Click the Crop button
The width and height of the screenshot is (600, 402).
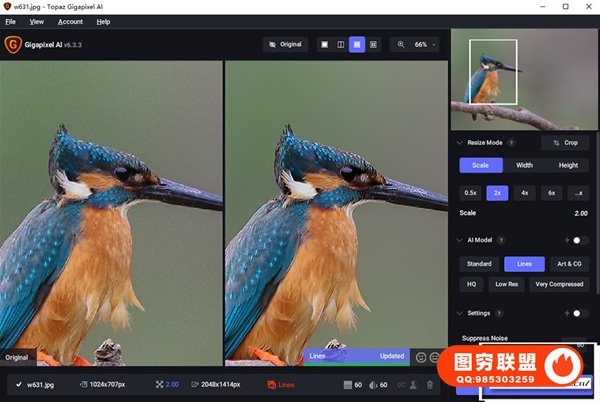tap(565, 143)
